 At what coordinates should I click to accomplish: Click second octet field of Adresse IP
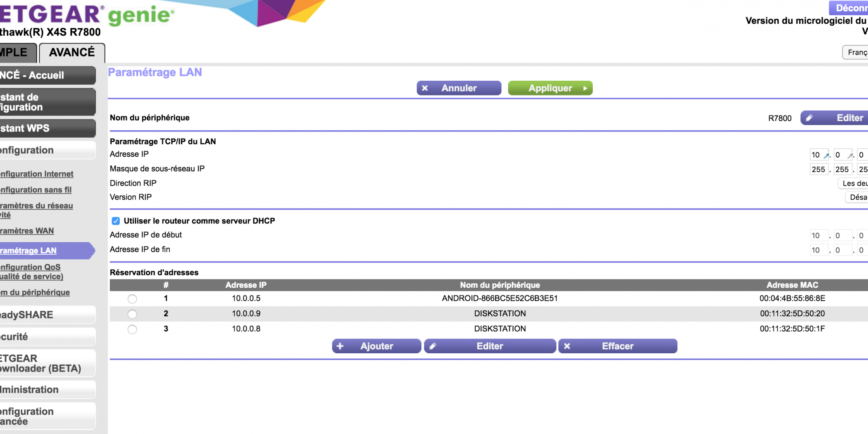point(843,155)
